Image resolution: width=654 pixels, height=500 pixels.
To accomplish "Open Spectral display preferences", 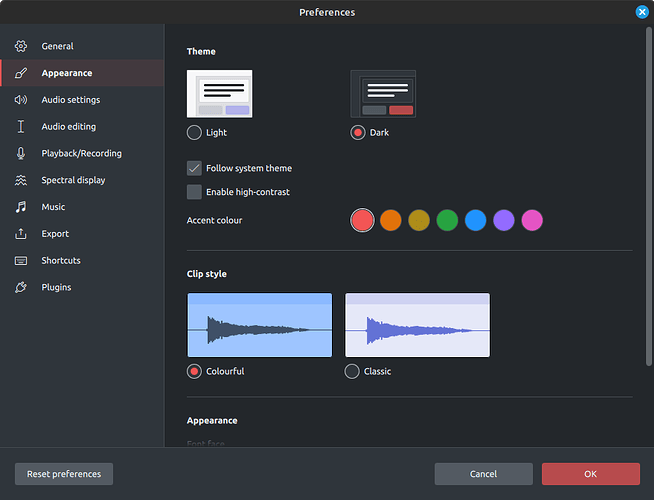I will pyautogui.click(x=82, y=180).
